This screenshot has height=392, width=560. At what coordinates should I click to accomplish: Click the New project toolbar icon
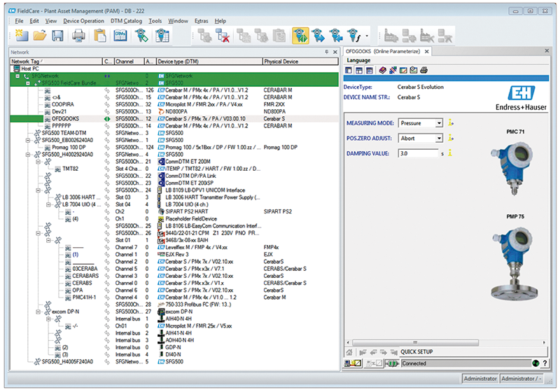[x=21, y=35]
